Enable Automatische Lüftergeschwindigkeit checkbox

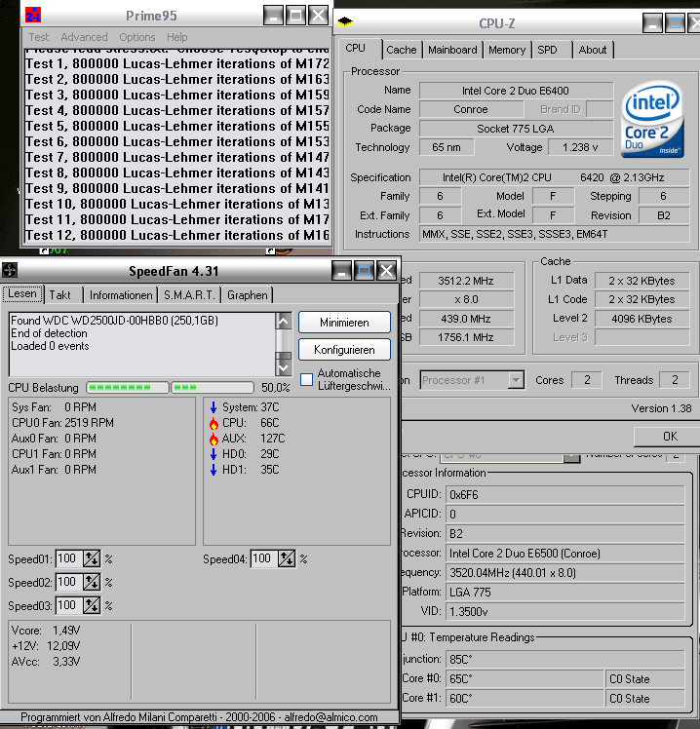(x=306, y=380)
